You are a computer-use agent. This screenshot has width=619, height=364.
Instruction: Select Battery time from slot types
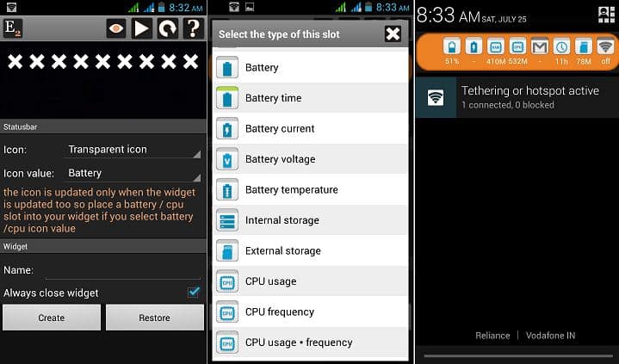point(310,98)
